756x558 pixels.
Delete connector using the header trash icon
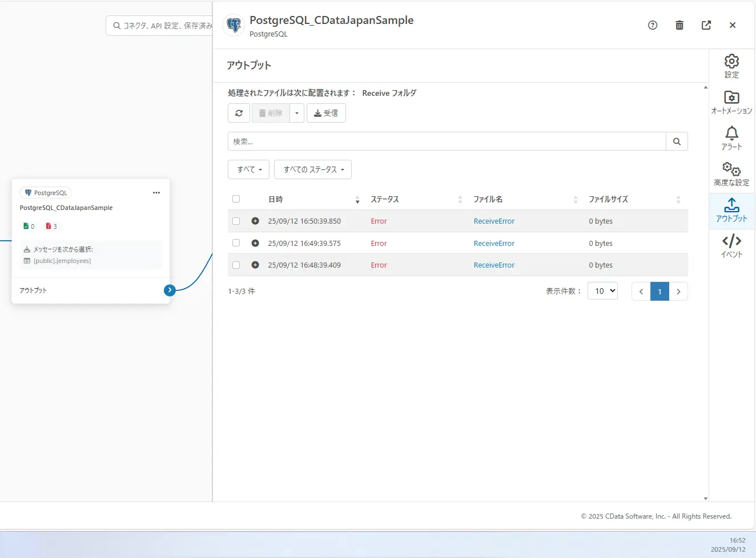click(x=679, y=25)
